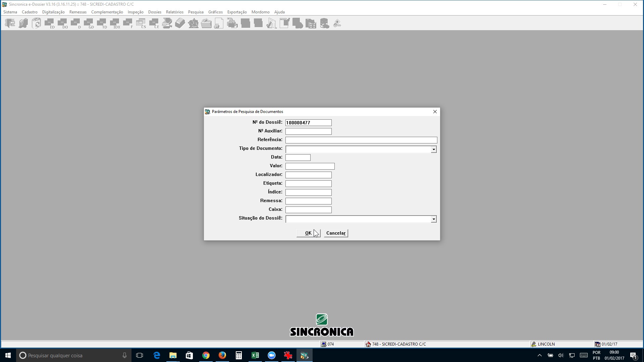Image resolution: width=644 pixels, height=362 pixels.
Task: Click the GD toolbar icon
Action: coord(89,23)
